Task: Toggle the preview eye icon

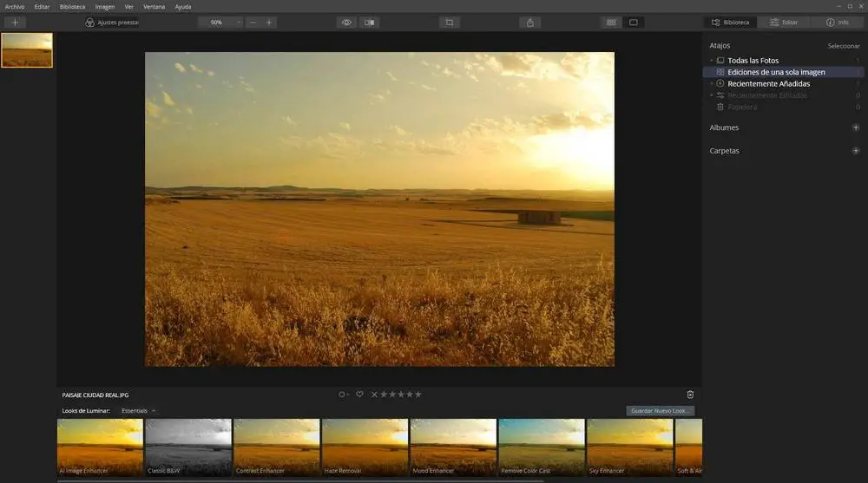Action: click(346, 23)
